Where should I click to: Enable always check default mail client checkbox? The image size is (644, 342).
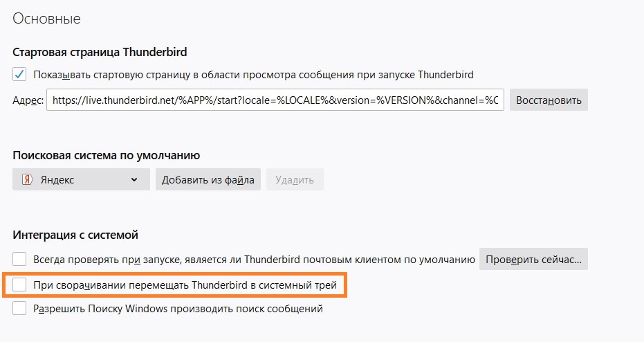[x=19, y=260]
